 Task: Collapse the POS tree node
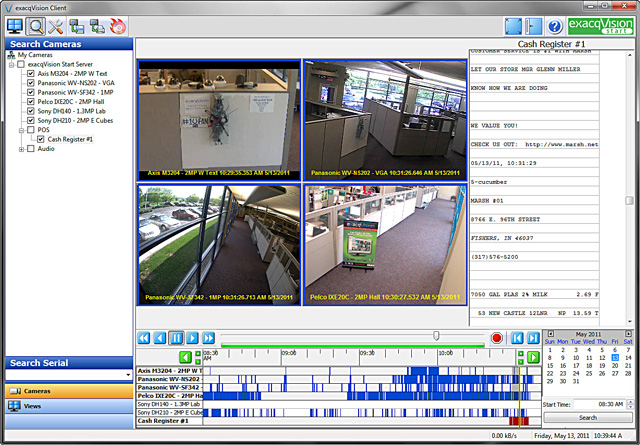pos(22,130)
